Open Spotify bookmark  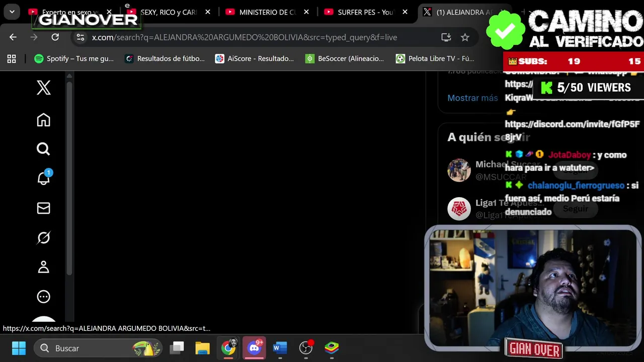pyautogui.click(x=74, y=59)
